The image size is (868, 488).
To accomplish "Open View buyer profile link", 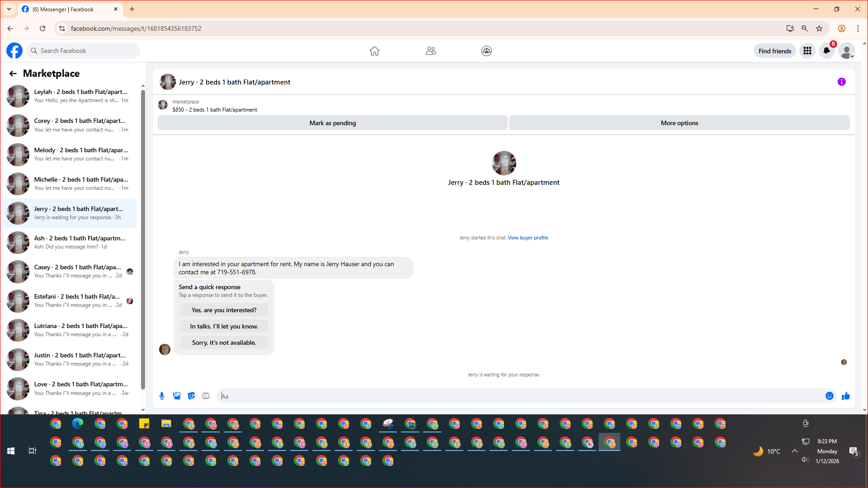I will point(528,238).
